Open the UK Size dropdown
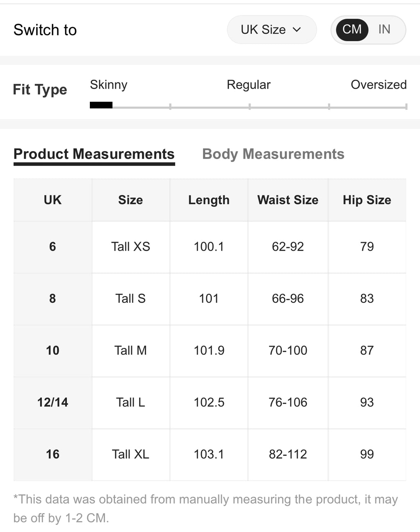The width and height of the screenshot is (420, 532). (x=272, y=30)
